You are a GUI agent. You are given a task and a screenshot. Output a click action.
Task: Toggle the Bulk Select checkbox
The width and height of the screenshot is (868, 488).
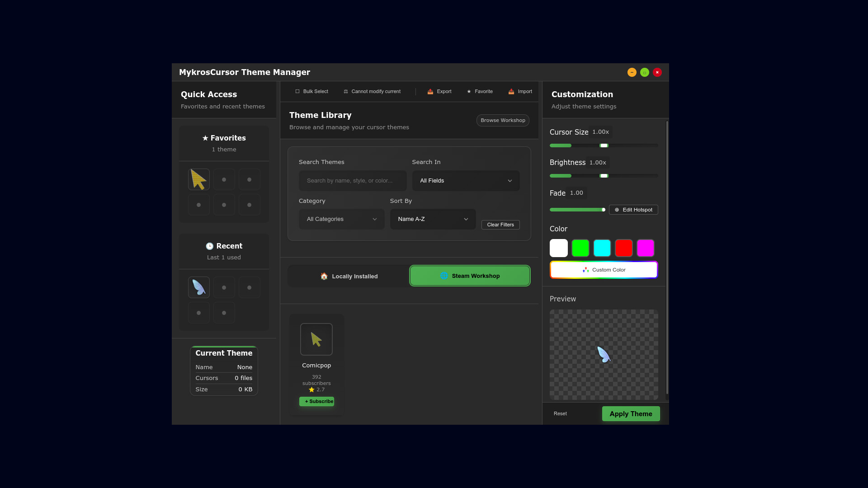(297, 91)
